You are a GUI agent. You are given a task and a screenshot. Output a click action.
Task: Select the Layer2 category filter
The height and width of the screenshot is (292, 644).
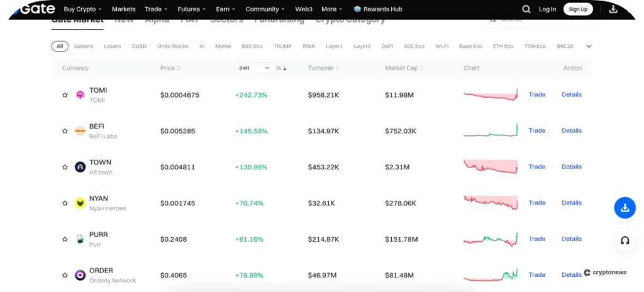(x=362, y=46)
